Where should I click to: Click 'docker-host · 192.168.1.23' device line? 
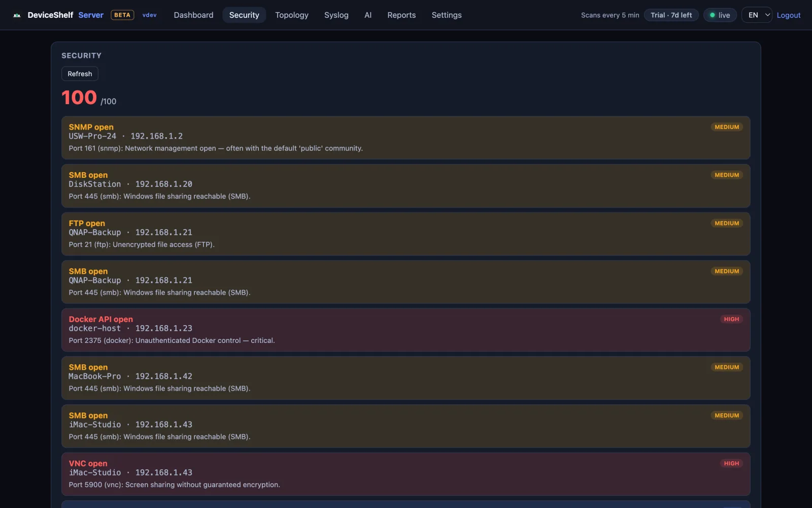[130, 329]
